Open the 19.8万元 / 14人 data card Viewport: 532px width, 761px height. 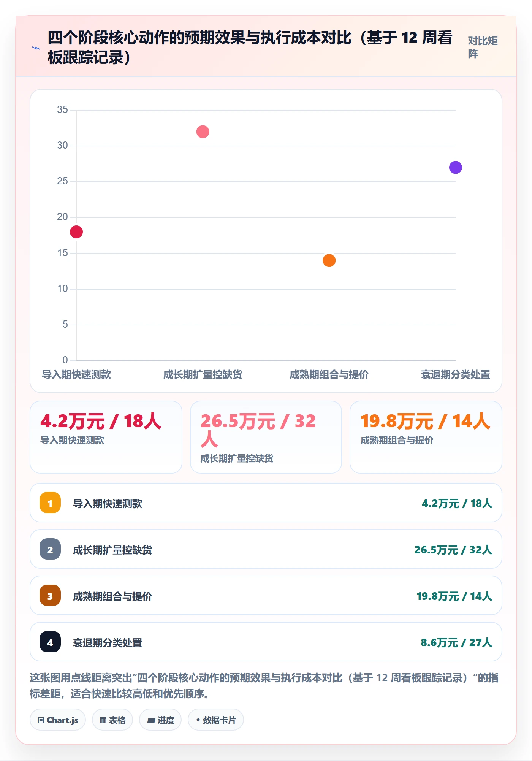(426, 437)
